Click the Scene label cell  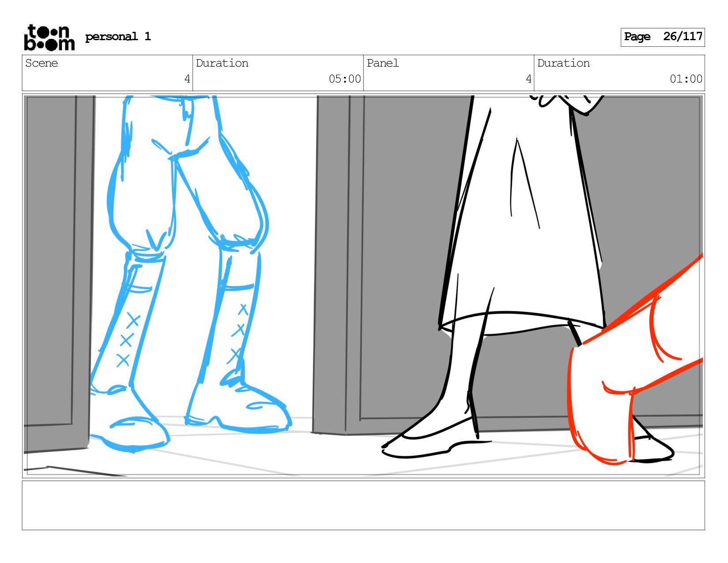click(107, 73)
